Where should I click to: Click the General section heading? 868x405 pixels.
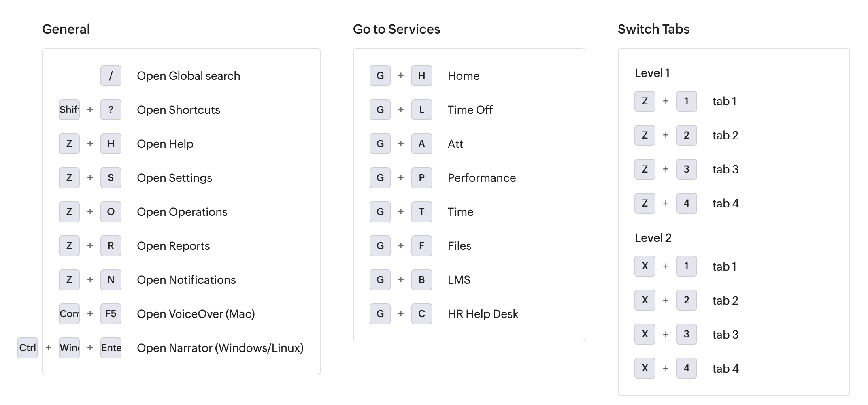tap(66, 29)
